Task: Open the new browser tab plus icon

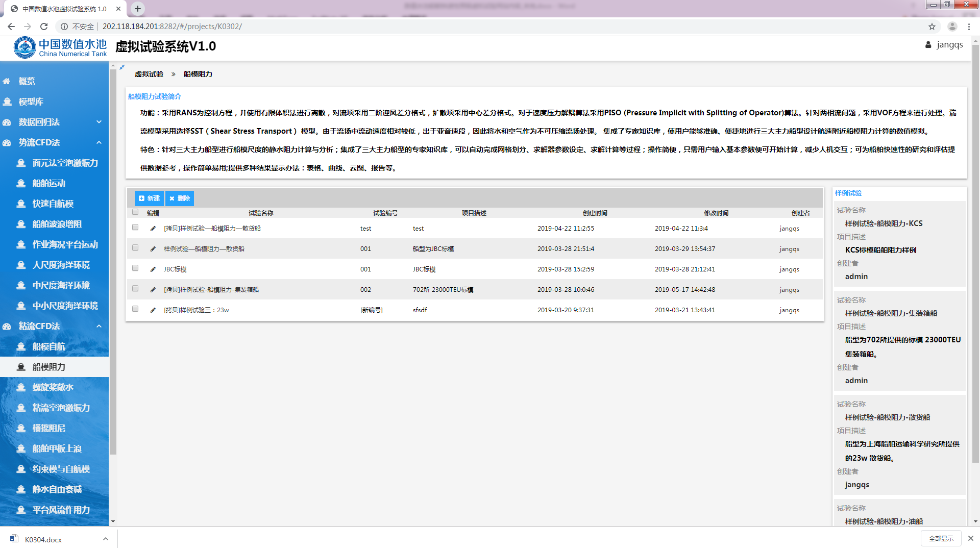Action: click(138, 9)
